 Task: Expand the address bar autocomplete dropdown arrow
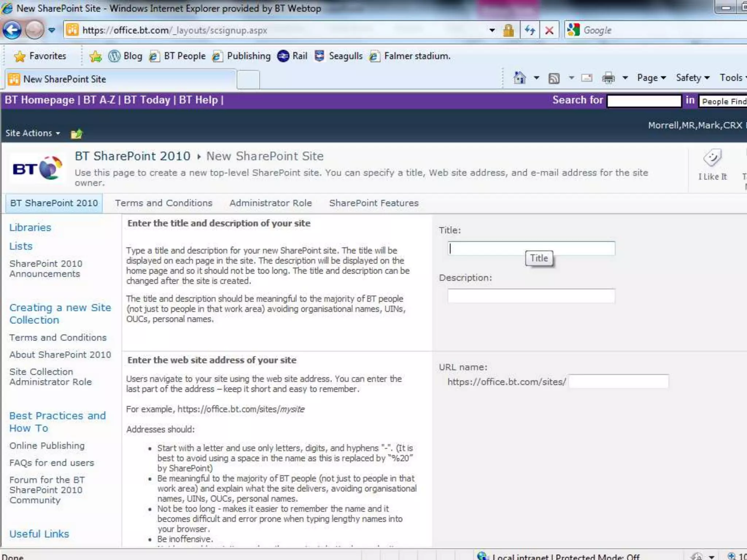[x=492, y=30]
